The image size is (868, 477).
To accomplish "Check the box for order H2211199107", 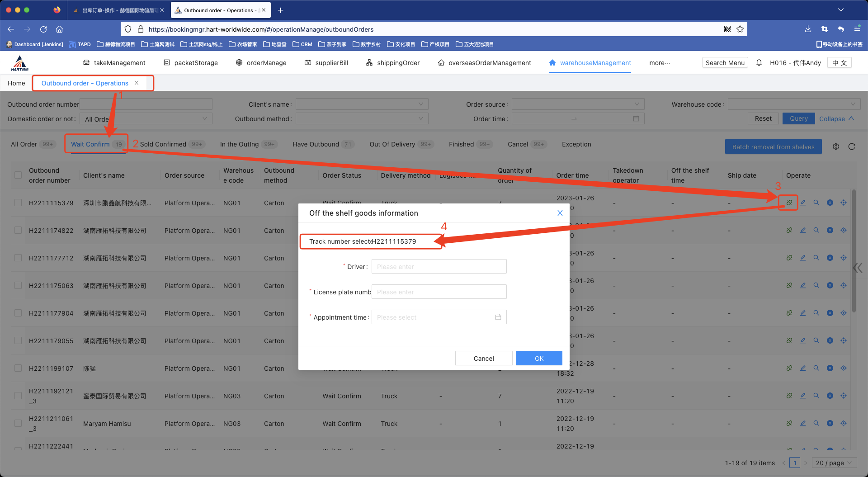I will pos(18,368).
